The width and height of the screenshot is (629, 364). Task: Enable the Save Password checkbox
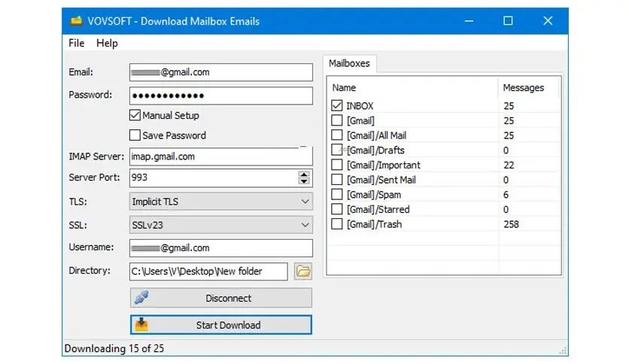coord(135,135)
